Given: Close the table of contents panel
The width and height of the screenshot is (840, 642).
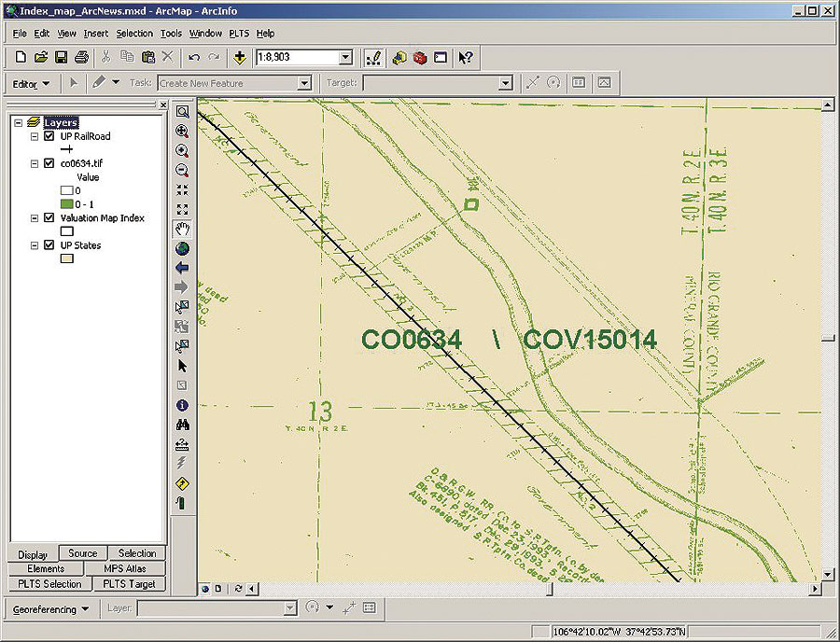Looking at the screenshot, I should coord(163,105).
